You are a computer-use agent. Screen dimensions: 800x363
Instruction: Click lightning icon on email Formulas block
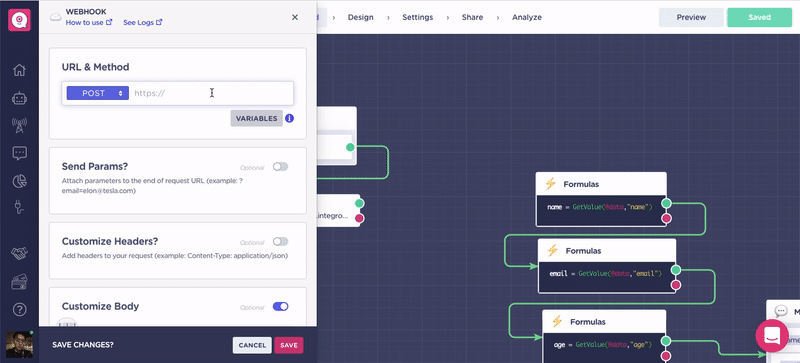click(553, 251)
